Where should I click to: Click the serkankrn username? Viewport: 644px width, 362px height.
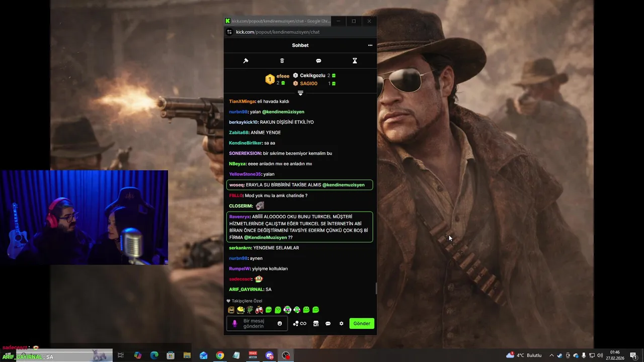tap(240, 248)
